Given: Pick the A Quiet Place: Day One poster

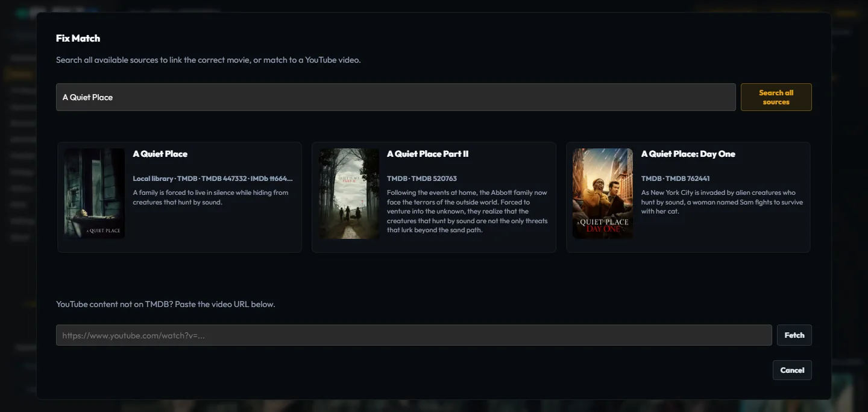Looking at the screenshot, I should [603, 193].
